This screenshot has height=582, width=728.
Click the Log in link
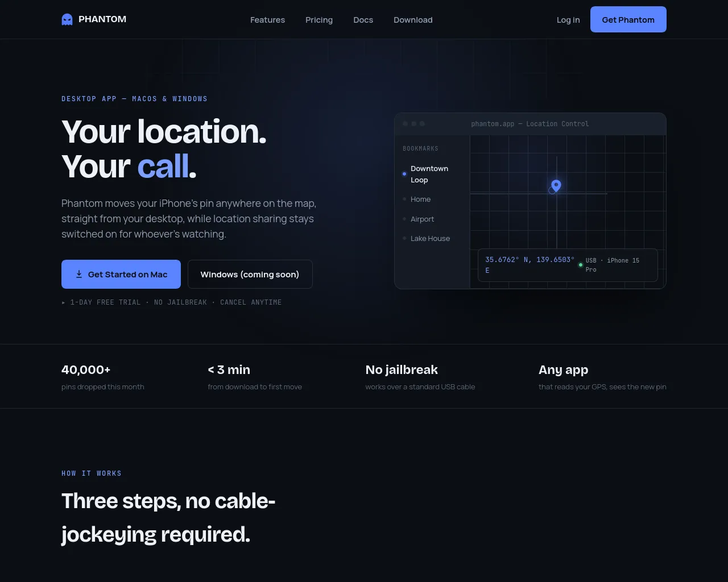click(x=568, y=20)
